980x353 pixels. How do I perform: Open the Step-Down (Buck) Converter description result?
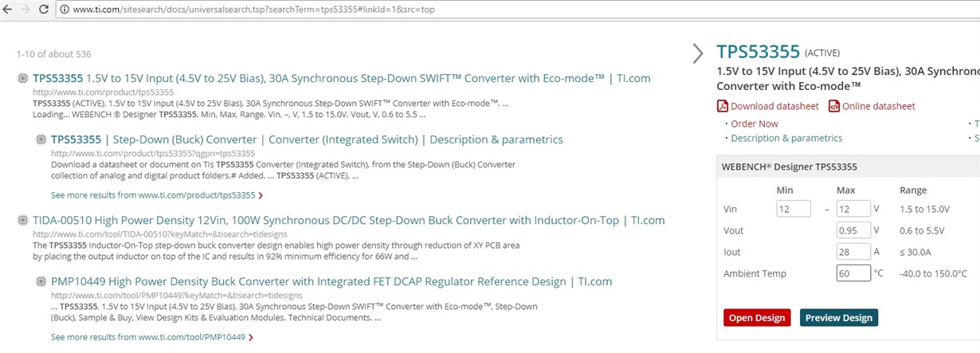[x=307, y=139]
